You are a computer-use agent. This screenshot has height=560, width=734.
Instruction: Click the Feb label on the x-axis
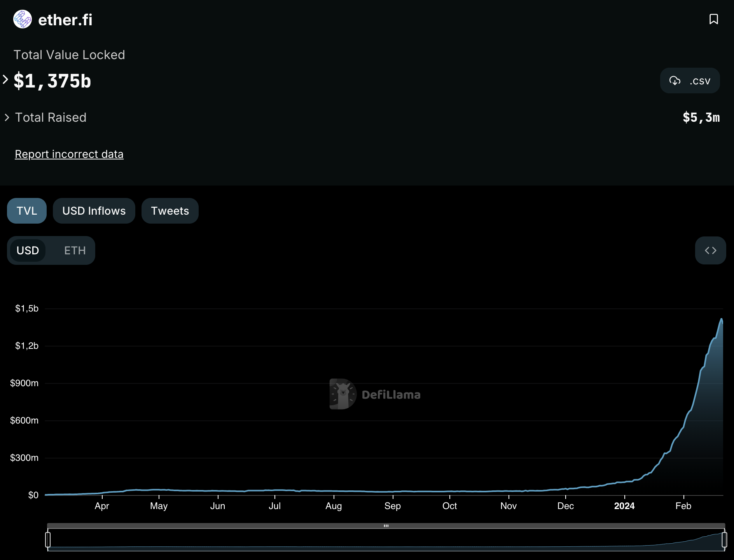[x=683, y=506]
